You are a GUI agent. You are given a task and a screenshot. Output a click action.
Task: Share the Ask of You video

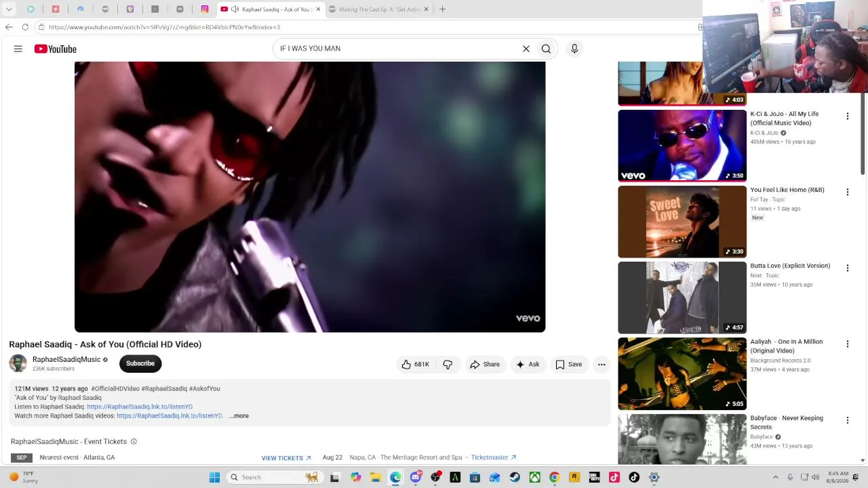[485, 365]
